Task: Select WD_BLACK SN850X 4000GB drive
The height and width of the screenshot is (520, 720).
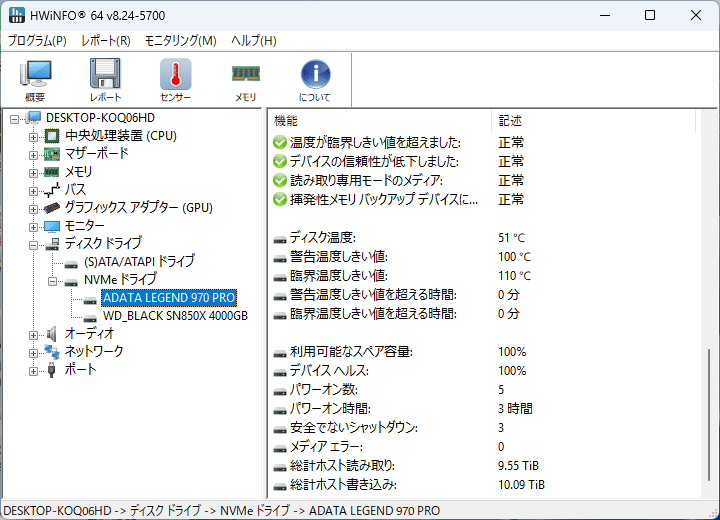Action: pyautogui.click(x=175, y=316)
